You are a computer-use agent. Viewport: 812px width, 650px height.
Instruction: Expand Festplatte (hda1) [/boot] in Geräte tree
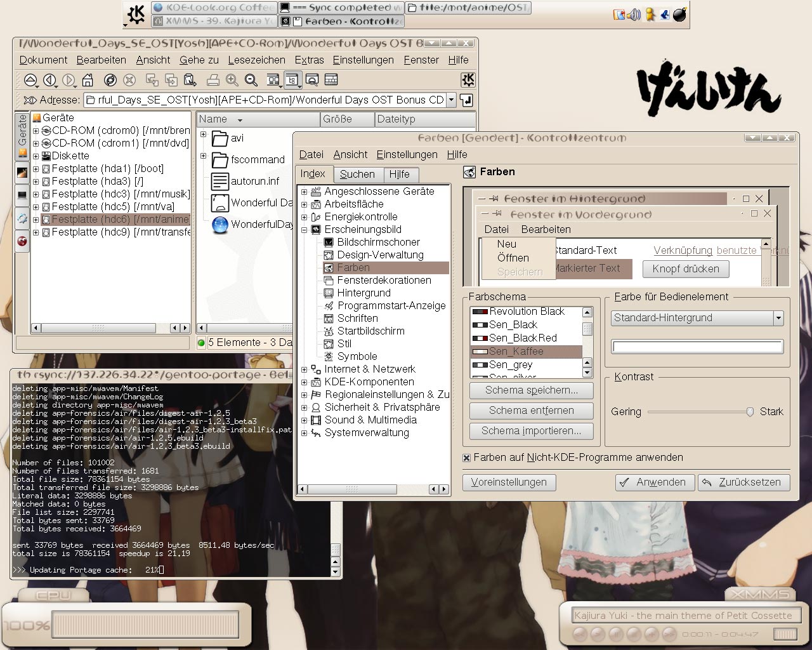pos(36,169)
